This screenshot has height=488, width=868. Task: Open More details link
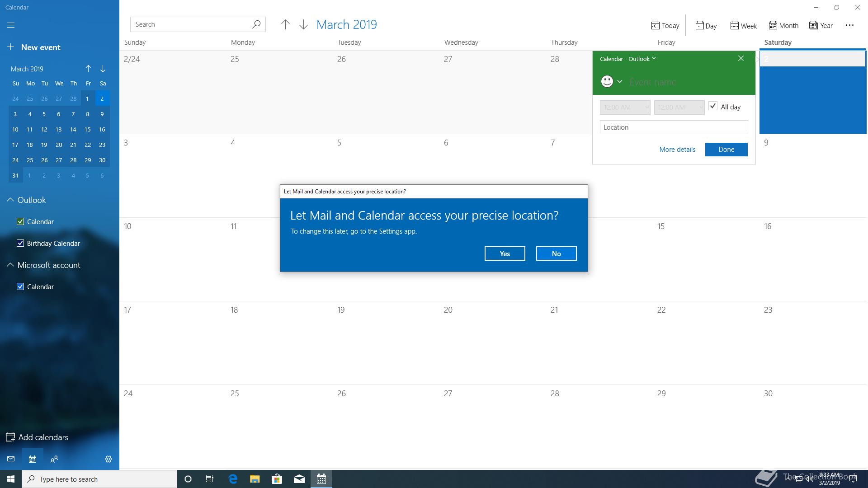[677, 150]
